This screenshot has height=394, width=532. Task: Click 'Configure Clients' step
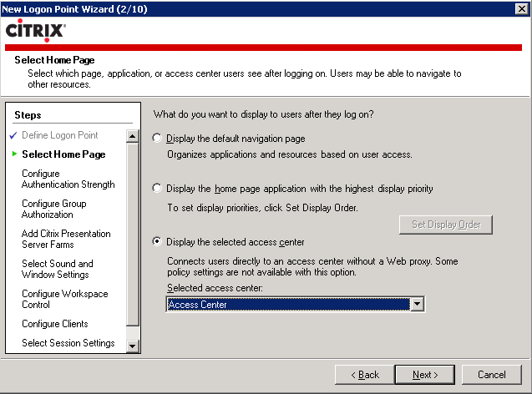55,324
